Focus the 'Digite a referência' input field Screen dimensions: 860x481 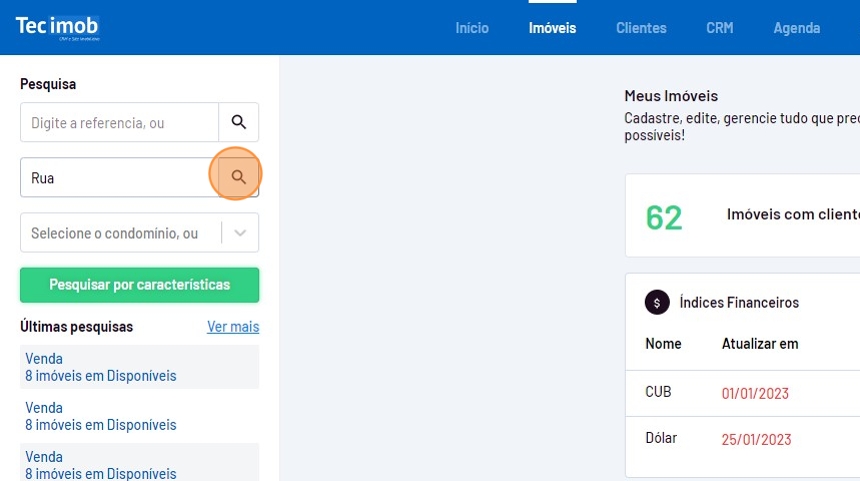click(119, 122)
